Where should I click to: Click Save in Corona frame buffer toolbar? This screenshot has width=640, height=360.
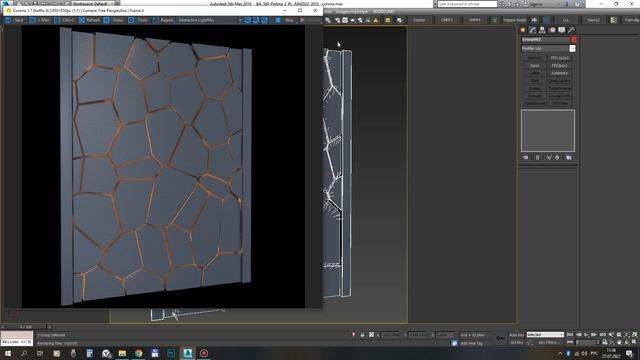15,20
